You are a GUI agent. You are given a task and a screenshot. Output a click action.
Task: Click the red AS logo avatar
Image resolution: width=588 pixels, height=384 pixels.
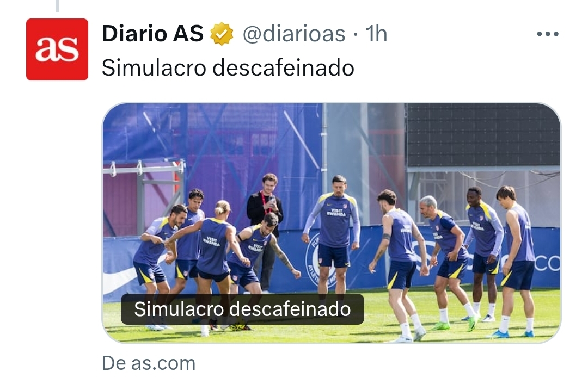click(x=57, y=49)
